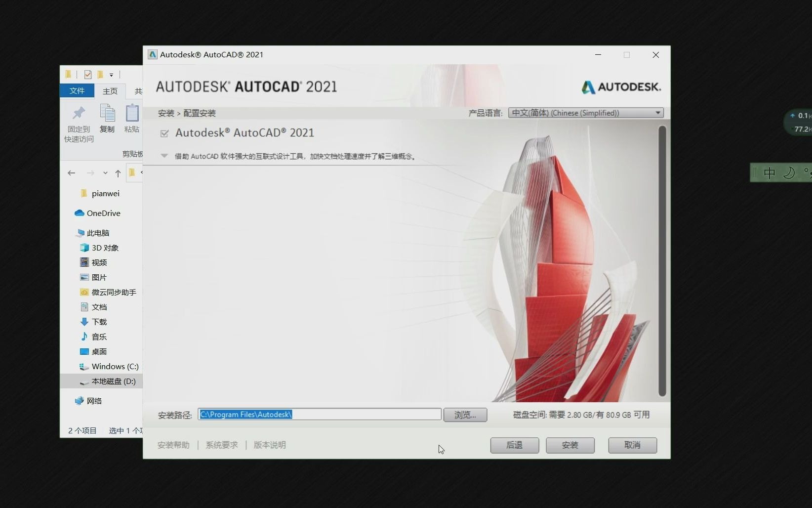Open the recent locations chevron in address bar
This screenshot has height=508, width=812.
point(105,173)
